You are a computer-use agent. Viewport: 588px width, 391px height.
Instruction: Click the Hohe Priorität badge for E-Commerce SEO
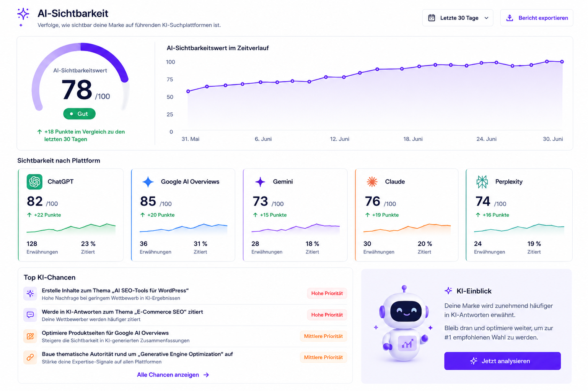click(327, 315)
